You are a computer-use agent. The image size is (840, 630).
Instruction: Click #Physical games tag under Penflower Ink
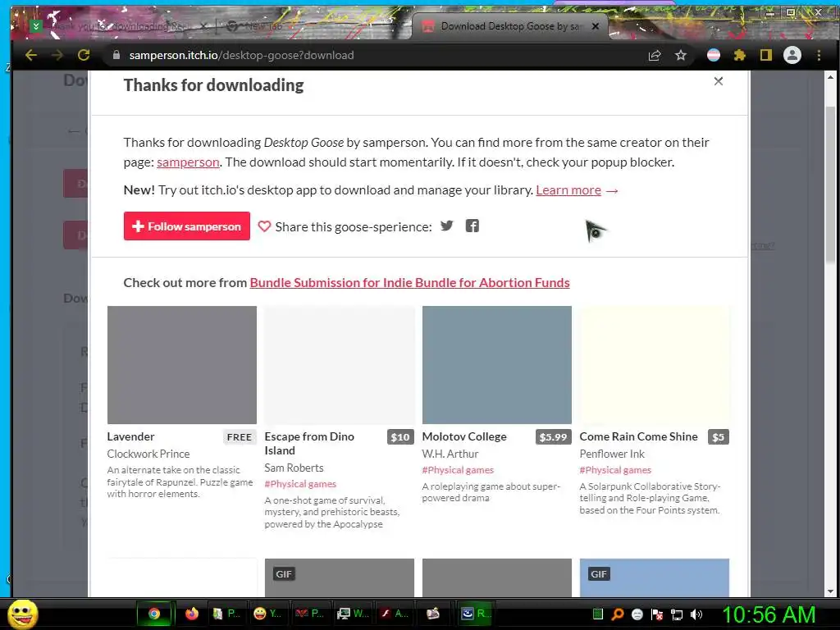tap(615, 470)
